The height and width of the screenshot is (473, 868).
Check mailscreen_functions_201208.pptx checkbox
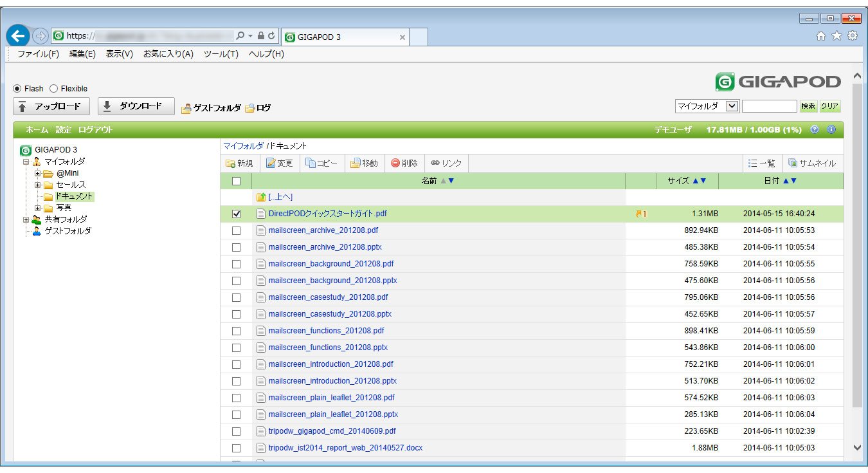coord(236,348)
